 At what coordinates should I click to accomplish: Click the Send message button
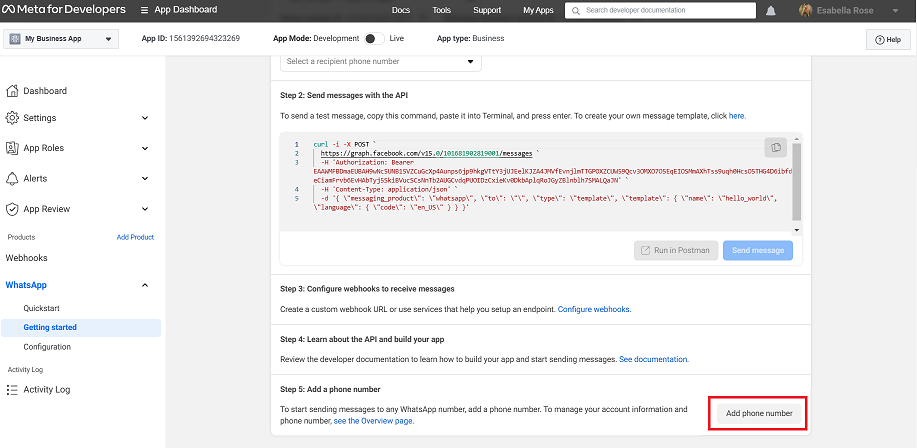pos(758,250)
